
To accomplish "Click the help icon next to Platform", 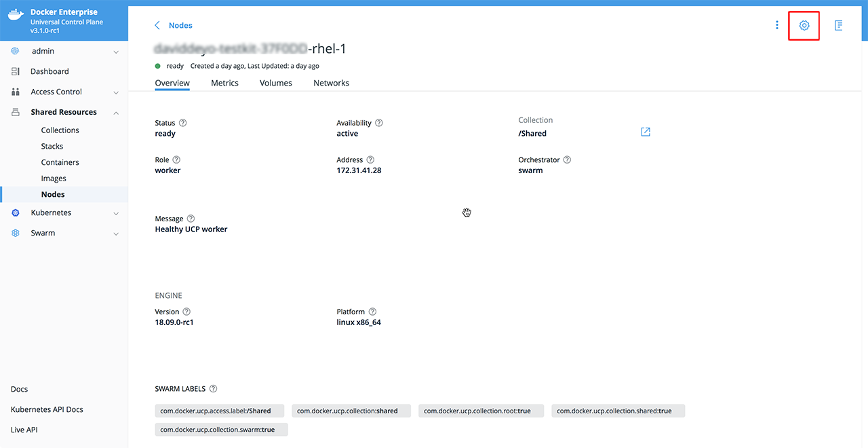I will point(373,312).
